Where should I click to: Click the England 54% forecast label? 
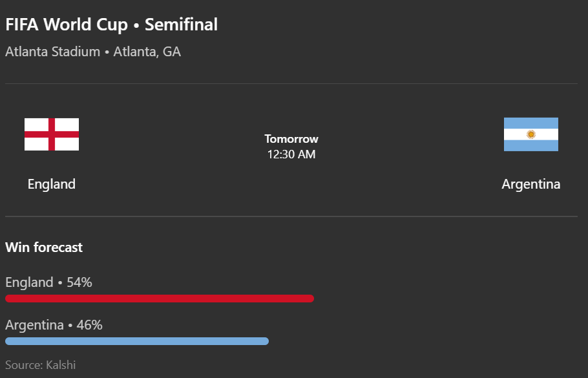pos(48,282)
